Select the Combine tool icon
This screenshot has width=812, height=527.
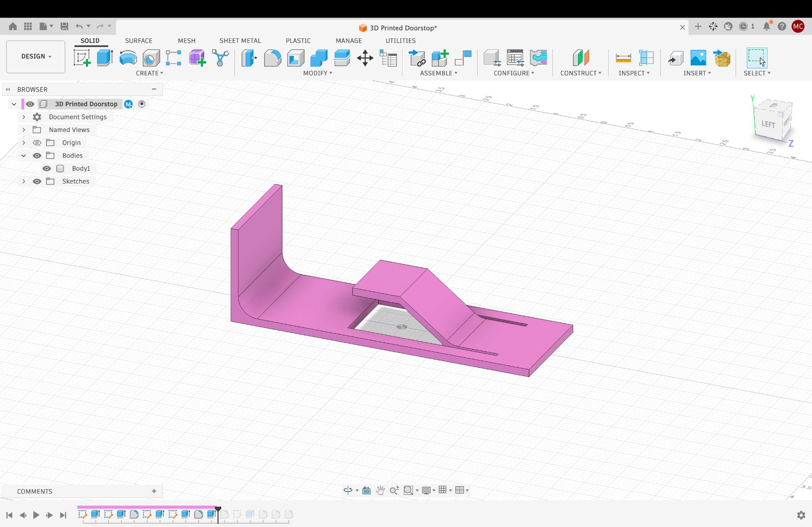[x=319, y=58]
